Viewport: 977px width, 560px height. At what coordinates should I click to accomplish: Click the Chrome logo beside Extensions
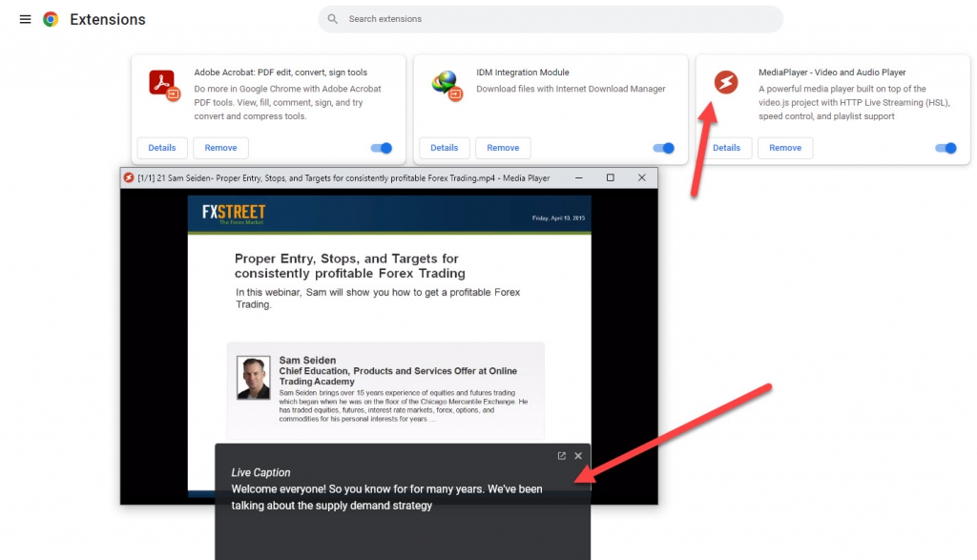[x=51, y=19]
